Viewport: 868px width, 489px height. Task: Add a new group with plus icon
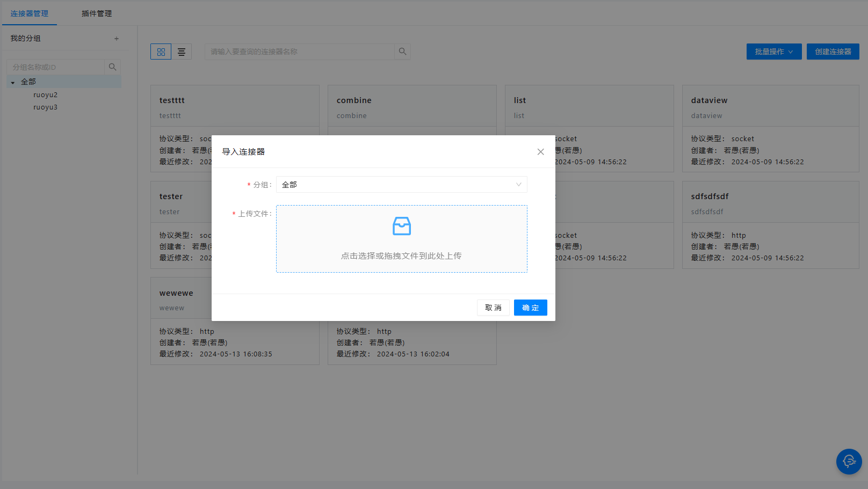(117, 39)
